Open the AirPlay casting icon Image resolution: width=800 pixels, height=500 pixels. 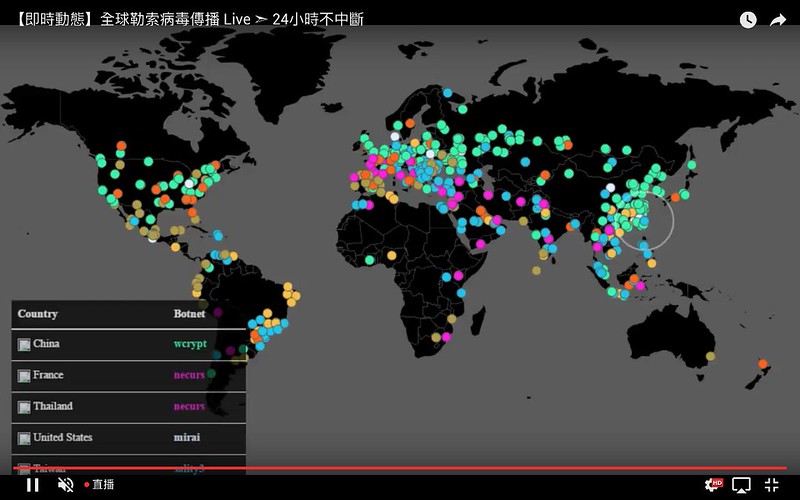pos(741,485)
